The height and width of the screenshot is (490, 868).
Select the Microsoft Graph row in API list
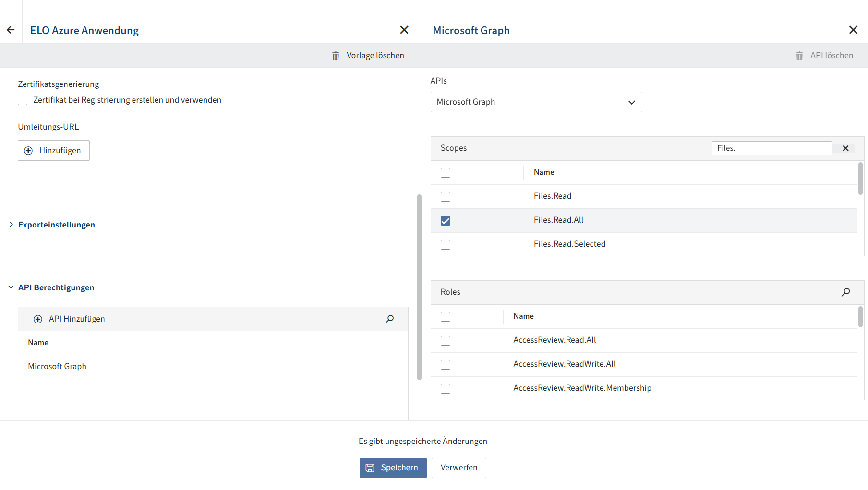tap(213, 367)
